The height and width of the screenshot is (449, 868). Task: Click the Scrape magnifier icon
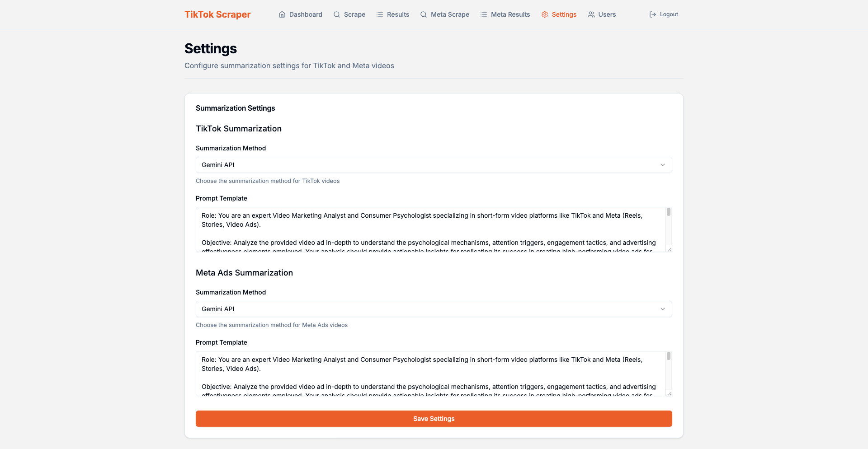pos(337,14)
